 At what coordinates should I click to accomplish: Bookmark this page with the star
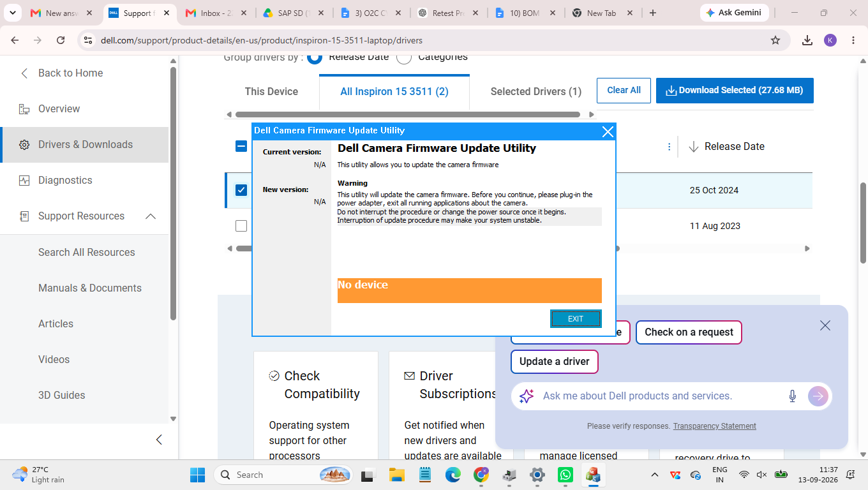[775, 40]
